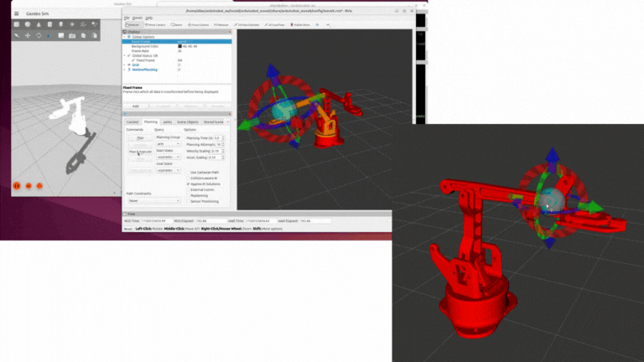Enable Use Cartesian Path option
Viewport: 644px width, 362px height.
click(187, 172)
